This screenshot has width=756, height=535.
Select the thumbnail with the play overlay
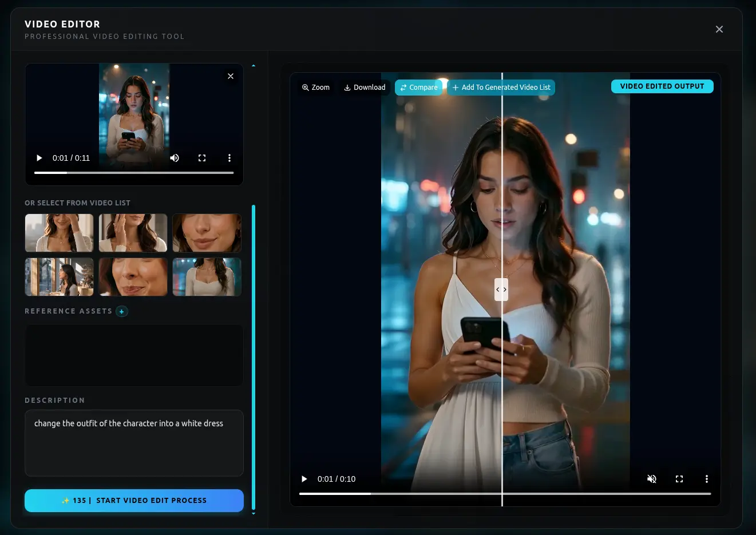[x=59, y=277]
